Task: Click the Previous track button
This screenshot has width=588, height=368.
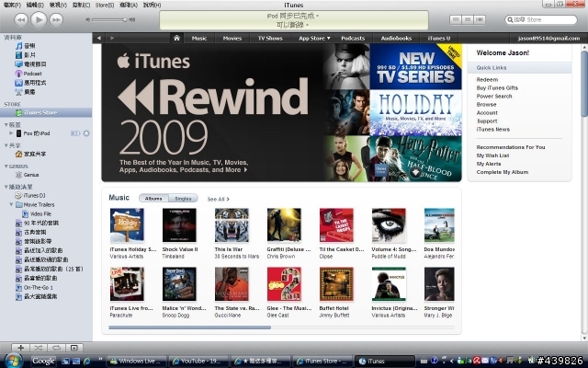Action: [x=21, y=19]
